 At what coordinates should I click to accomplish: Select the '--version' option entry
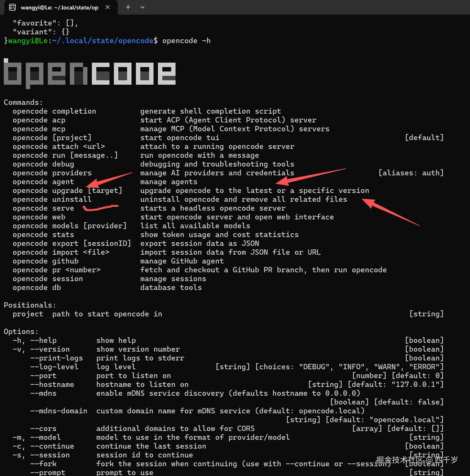(x=50, y=349)
